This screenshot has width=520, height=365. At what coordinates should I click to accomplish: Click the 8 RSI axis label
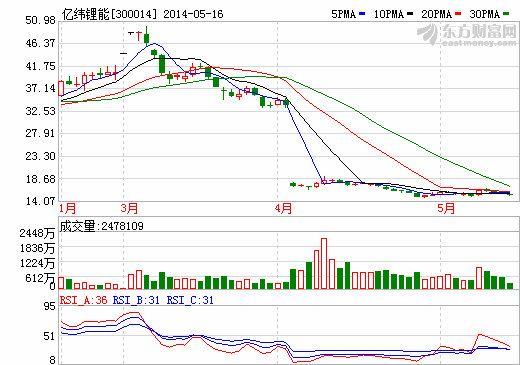tap(53, 360)
